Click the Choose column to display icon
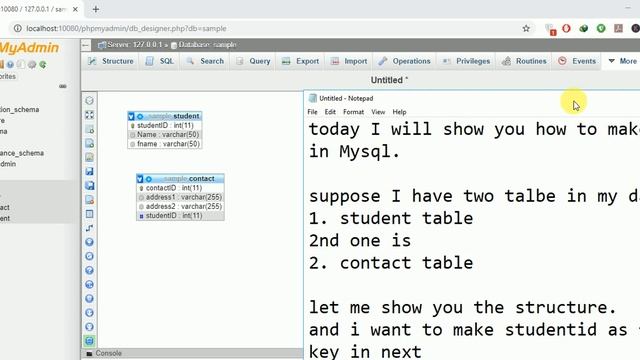 (x=89, y=242)
